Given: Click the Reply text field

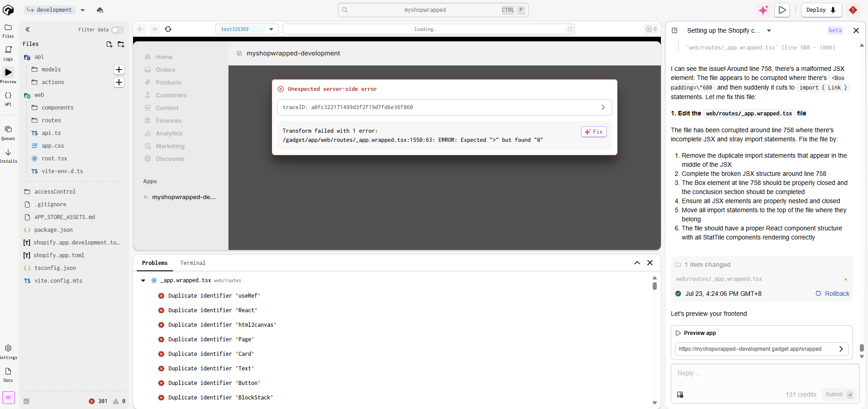Looking at the screenshot, I should point(765,374).
